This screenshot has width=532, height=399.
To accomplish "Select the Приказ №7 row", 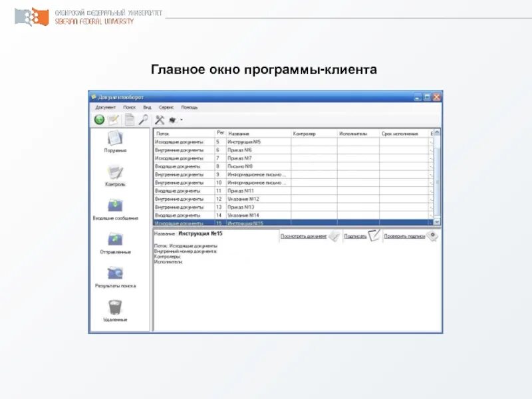I will (x=292, y=158).
